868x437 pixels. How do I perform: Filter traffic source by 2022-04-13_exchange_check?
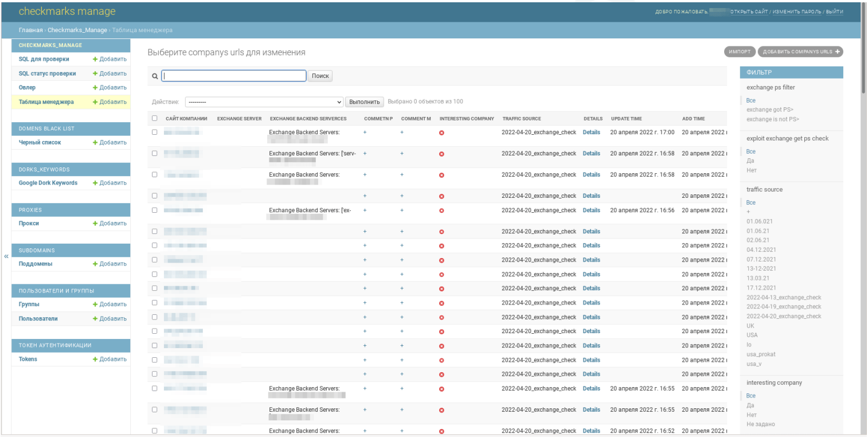pos(784,298)
